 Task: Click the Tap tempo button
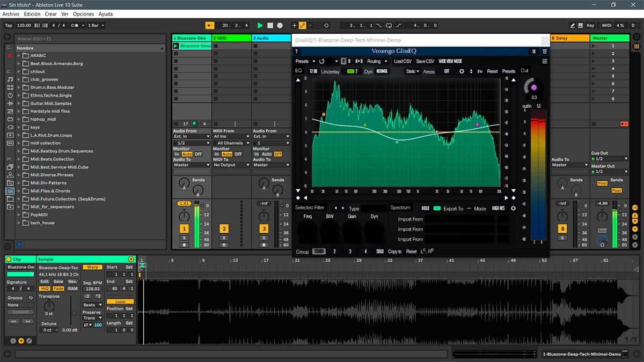coord(9,25)
